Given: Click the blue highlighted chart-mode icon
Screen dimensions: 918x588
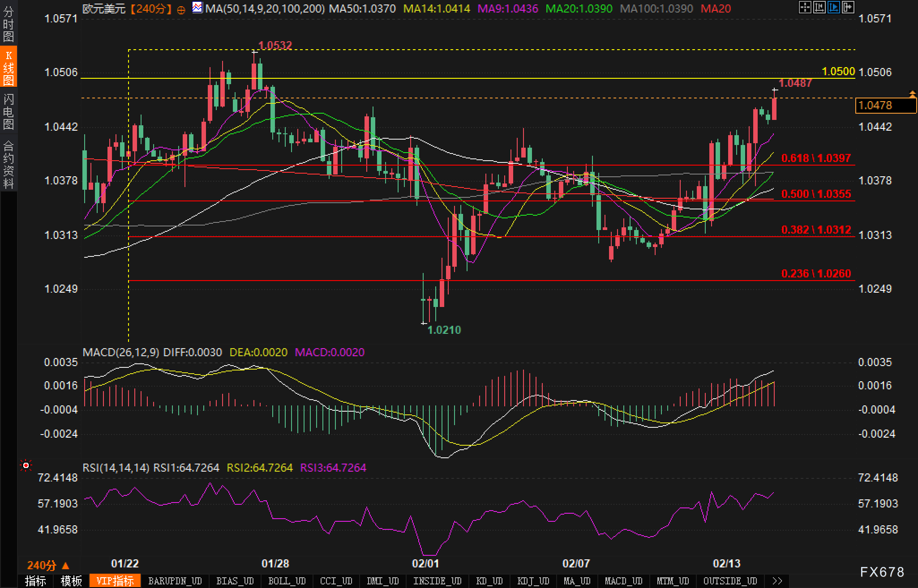Looking at the screenshot, I should coord(833,7).
